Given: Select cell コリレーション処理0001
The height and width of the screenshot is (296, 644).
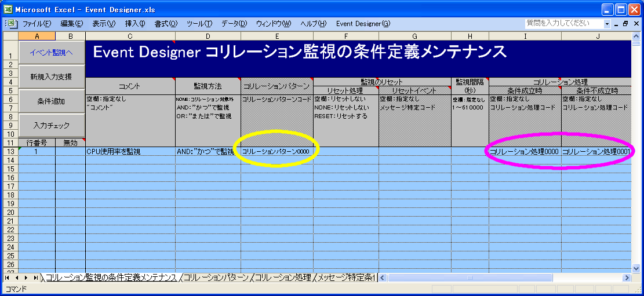Looking at the screenshot, I should [x=596, y=152].
